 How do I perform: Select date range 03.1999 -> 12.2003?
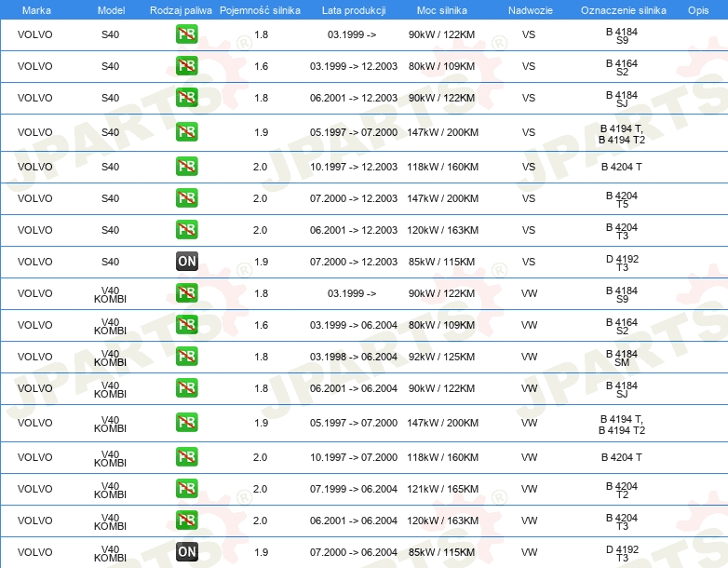[354, 66]
